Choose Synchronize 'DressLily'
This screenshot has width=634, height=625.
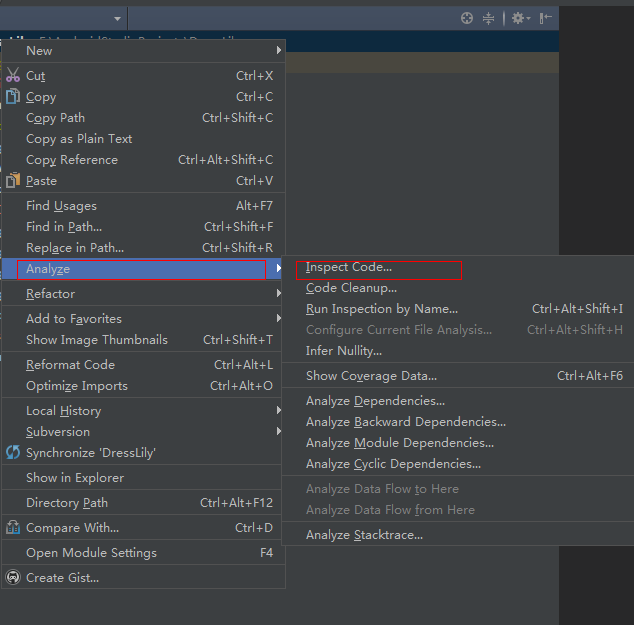[x=144, y=453]
